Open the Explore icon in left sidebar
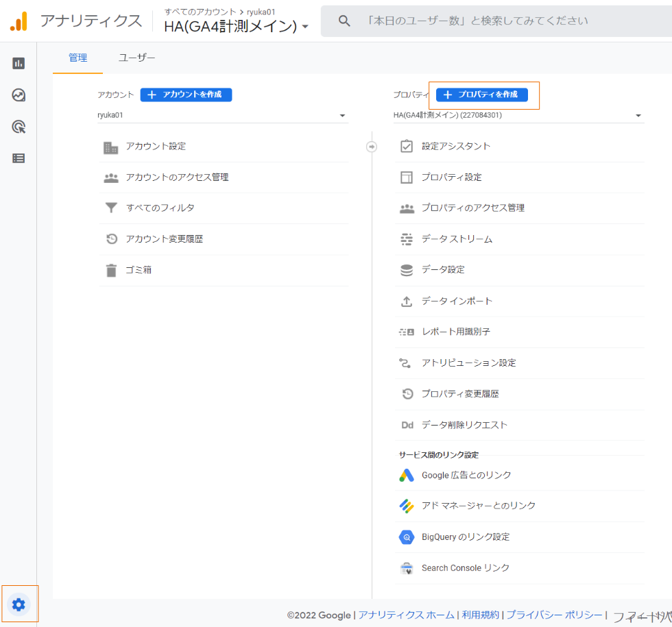 click(x=19, y=95)
